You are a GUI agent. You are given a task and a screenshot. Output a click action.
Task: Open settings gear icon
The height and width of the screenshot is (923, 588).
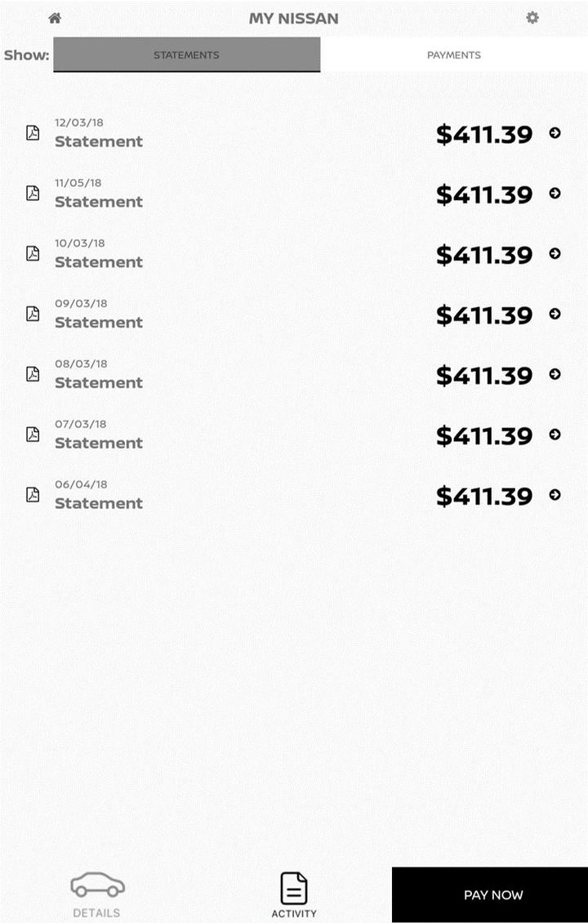point(532,17)
